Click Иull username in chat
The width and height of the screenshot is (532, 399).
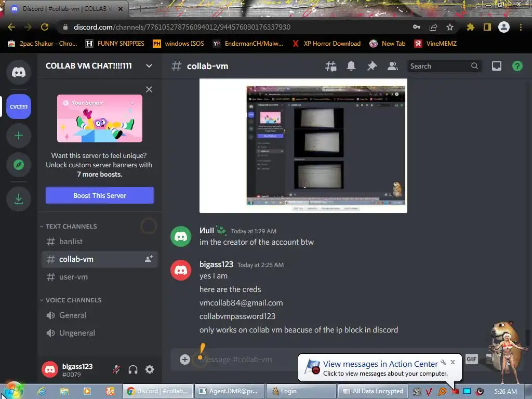(207, 230)
